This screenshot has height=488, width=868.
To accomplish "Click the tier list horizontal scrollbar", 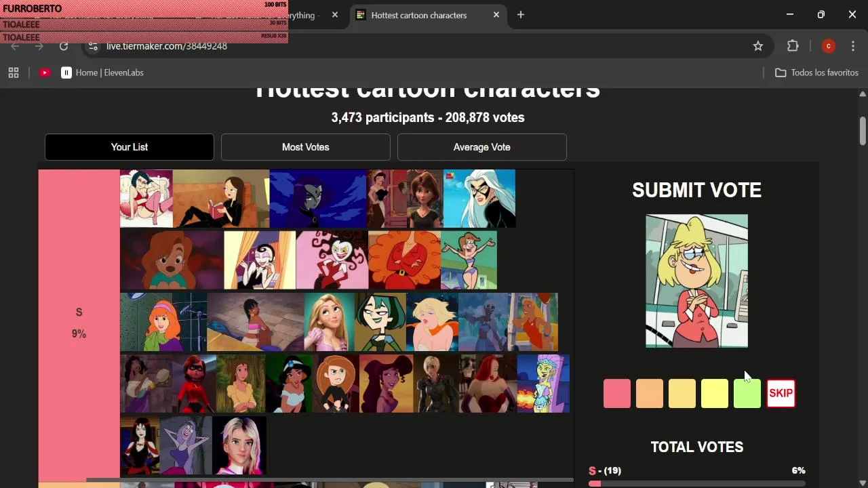I will [x=330, y=480].
